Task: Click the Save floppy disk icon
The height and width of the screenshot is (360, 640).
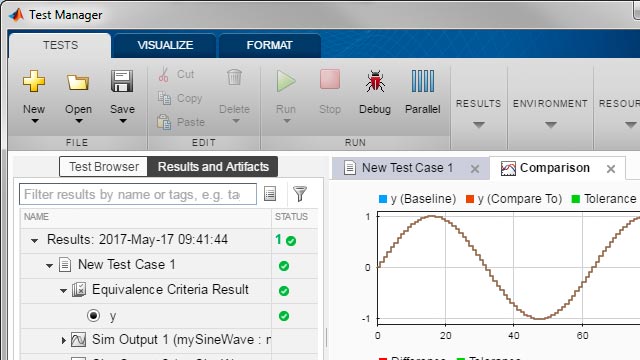Action: click(122, 81)
